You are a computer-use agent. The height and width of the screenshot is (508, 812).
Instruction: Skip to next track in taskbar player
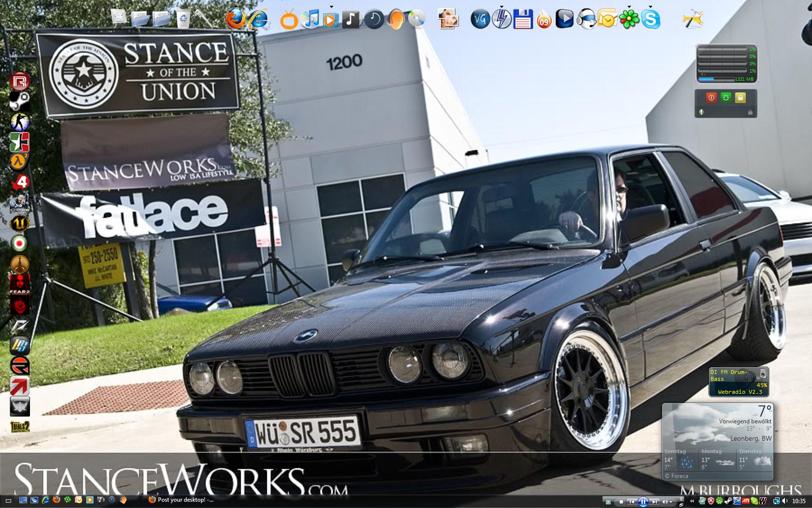[x=654, y=502]
